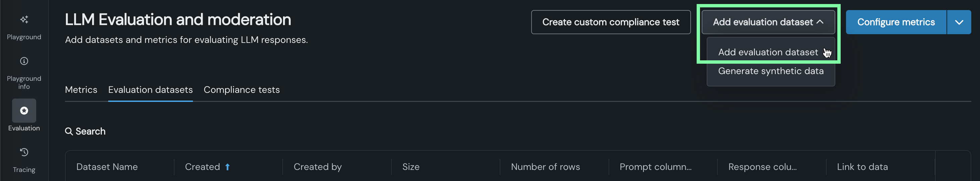The height and width of the screenshot is (181, 980).
Task: Expand the Configure metrics arrow dropdown
Action: [959, 22]
